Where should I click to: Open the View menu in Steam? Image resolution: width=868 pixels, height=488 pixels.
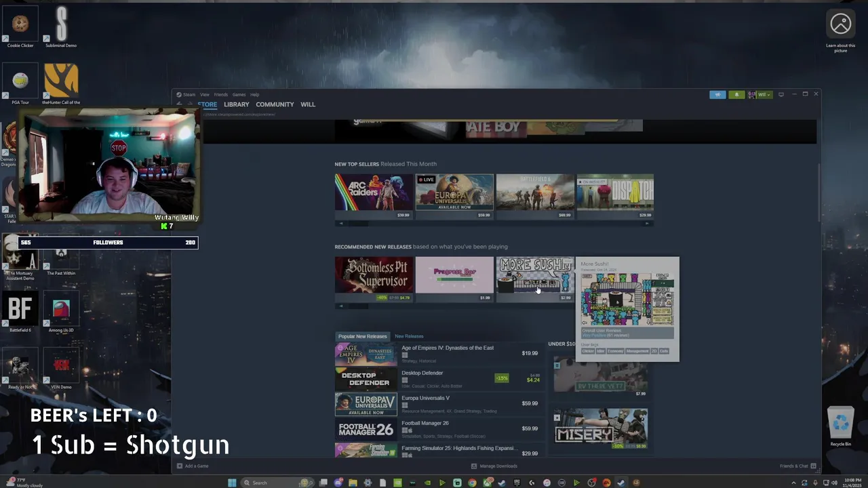click(204, 94)
